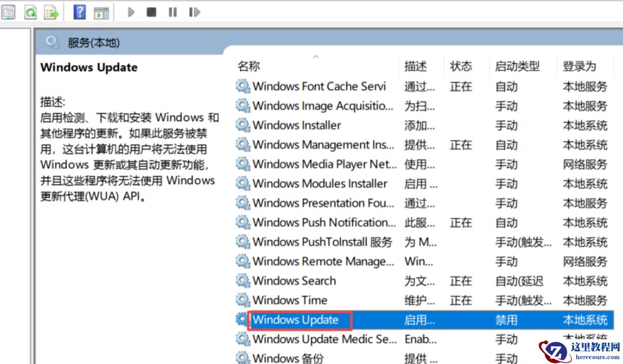
Task: Click the 启动类型 column header
Action: click(518, 66)
